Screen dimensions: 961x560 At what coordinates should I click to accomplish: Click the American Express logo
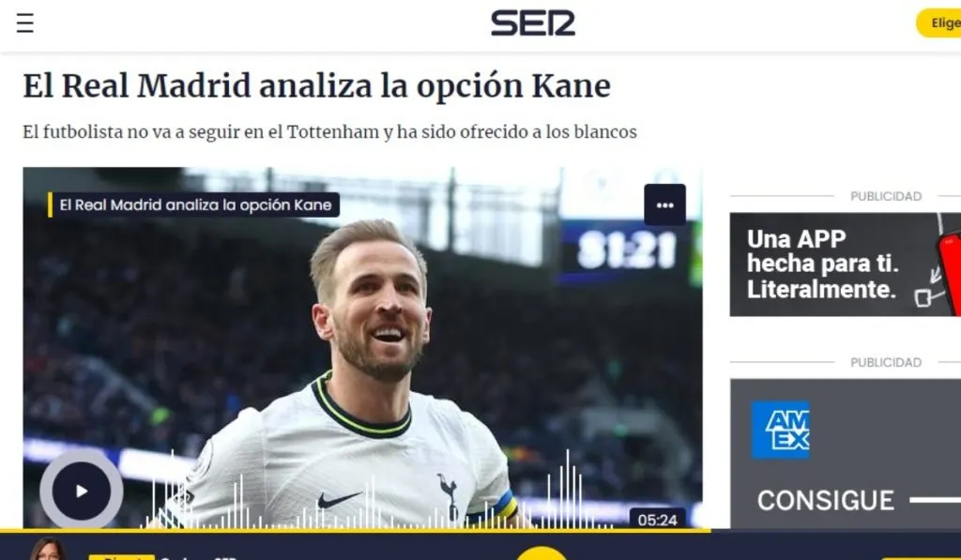pos(780,431)
